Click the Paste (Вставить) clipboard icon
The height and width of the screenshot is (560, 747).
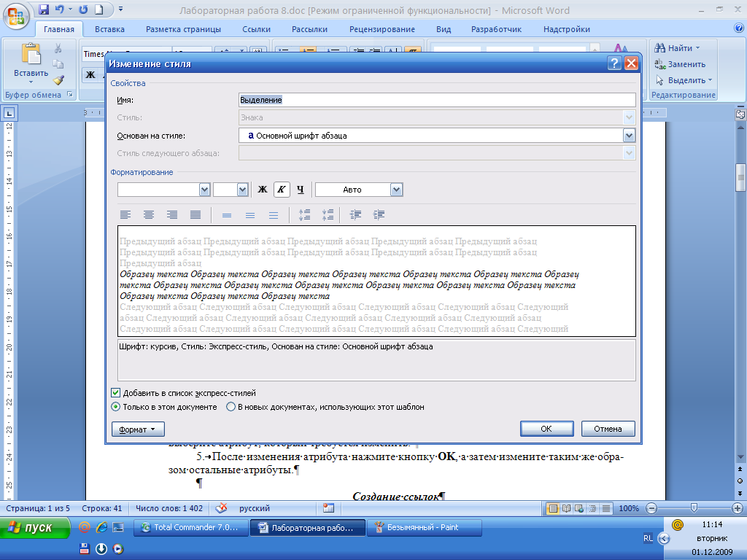click(x=31, y=54)
